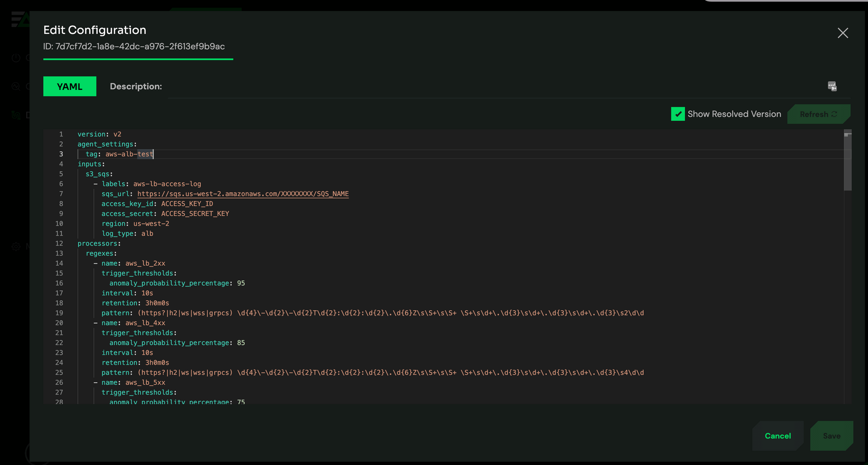Image resolution: width=868 pixels, height=465 pixels.
Task: Uncheck Show Resolved Version checkbox
Action: (678, 114)
